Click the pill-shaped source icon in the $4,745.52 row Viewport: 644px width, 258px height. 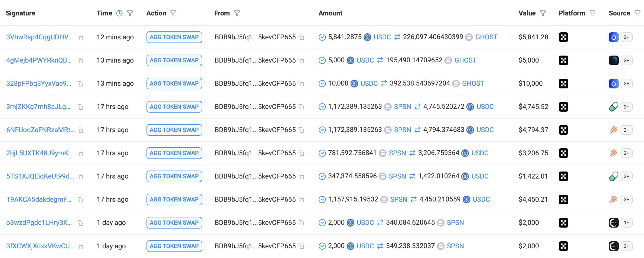(614, 107)
